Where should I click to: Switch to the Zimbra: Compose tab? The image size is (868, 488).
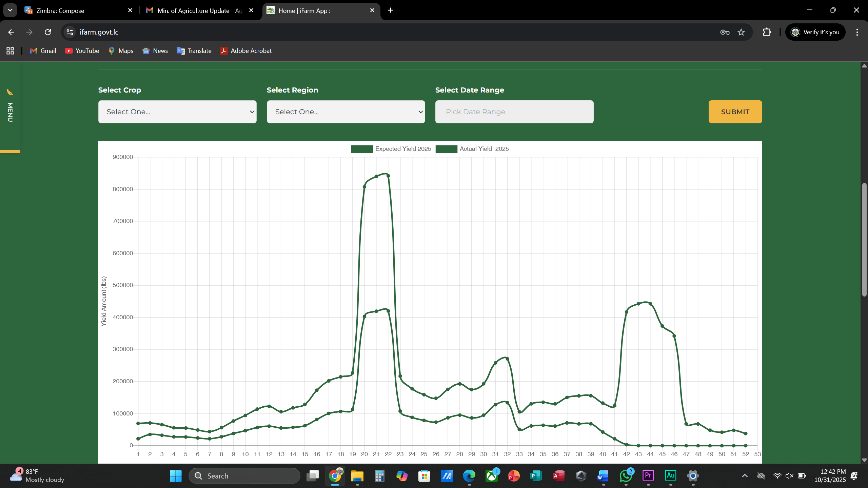(77, 11)
